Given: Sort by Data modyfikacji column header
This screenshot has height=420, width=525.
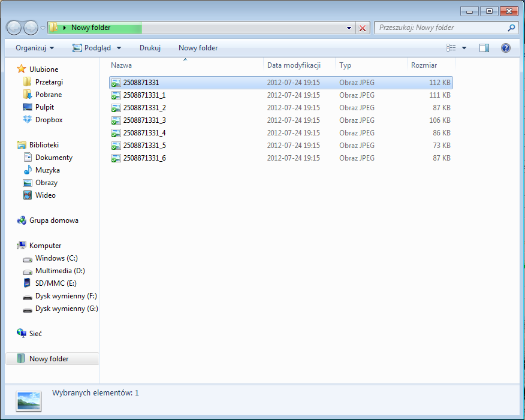Looking at the screenshot, I should [x=299, y=65].
